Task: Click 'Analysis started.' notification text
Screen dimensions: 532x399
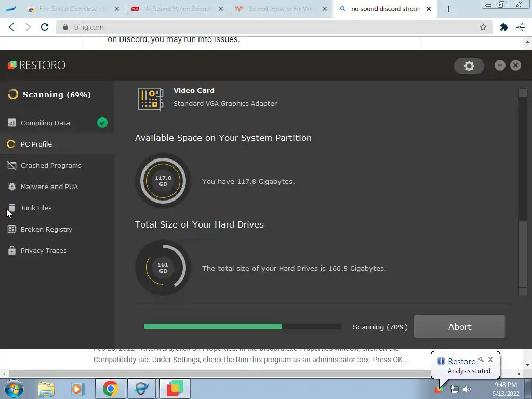Action: (470, 371)
